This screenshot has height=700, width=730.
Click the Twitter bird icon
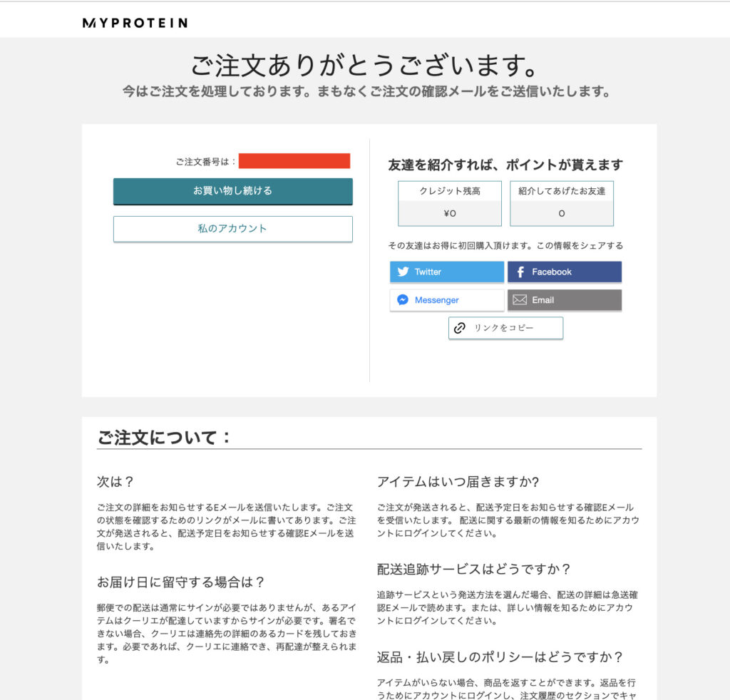coord(403,272)
